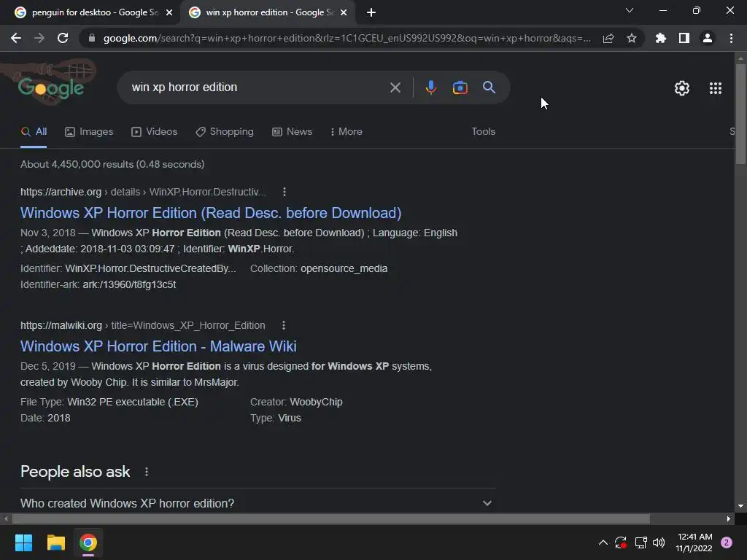This screenshot has width=747, height=560.
Task: Switch to Images results
Action: pos(89,132)
